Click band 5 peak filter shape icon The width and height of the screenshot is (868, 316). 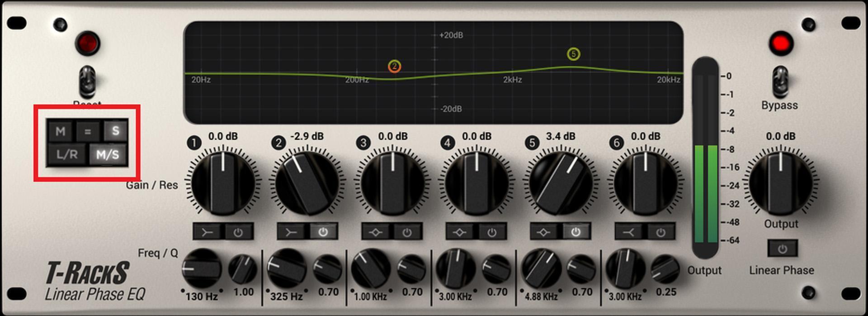[x=545, y=232]
